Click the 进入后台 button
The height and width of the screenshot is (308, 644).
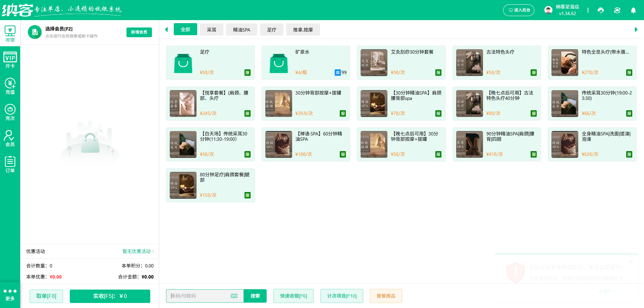519,10
